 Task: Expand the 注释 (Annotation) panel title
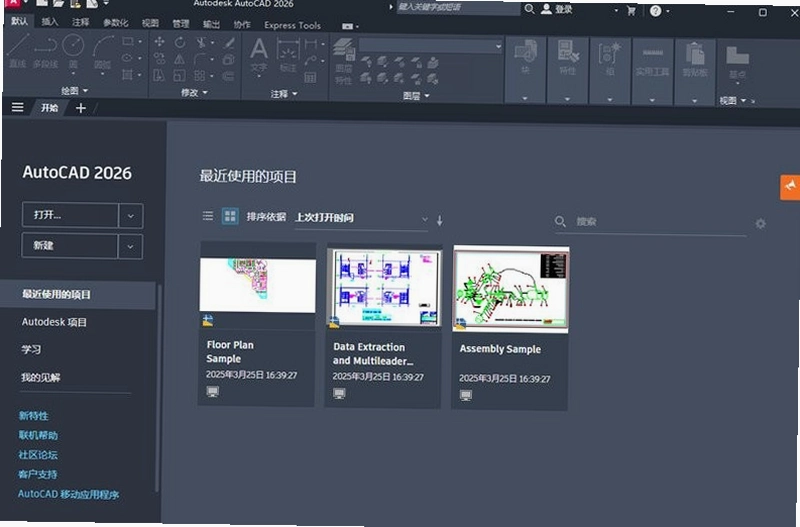(x=284, y=94)
